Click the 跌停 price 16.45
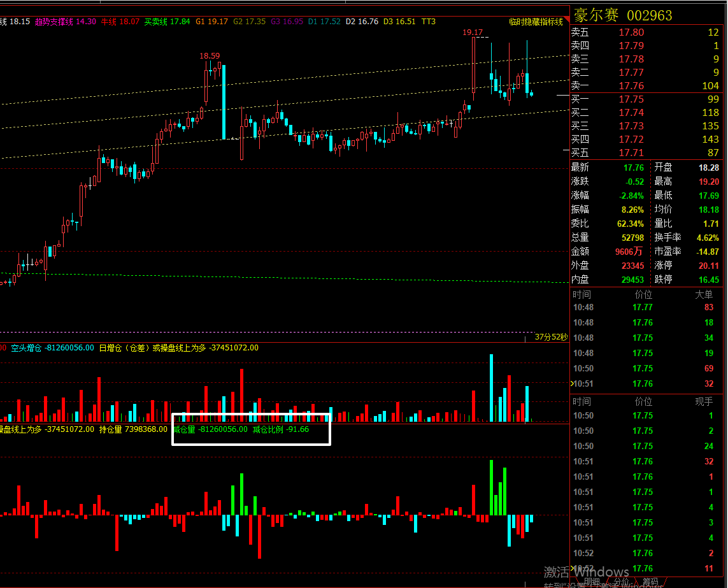 709,280
